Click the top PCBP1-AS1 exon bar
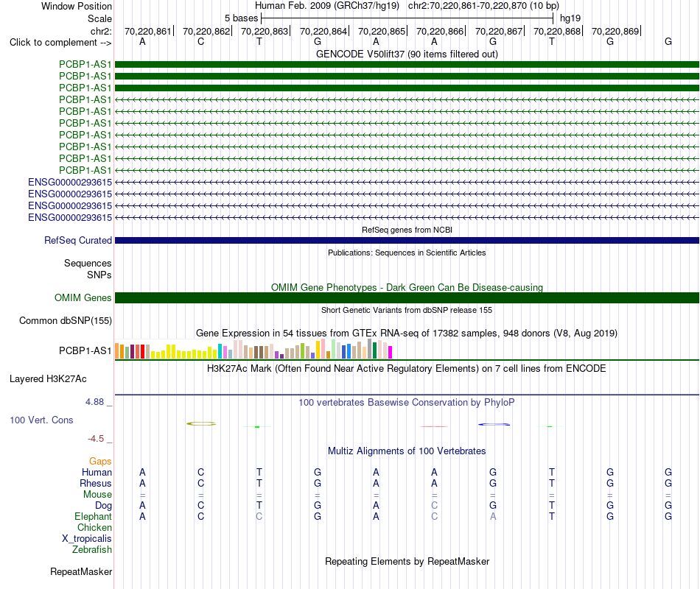700x589 pixels. [407, 65]
